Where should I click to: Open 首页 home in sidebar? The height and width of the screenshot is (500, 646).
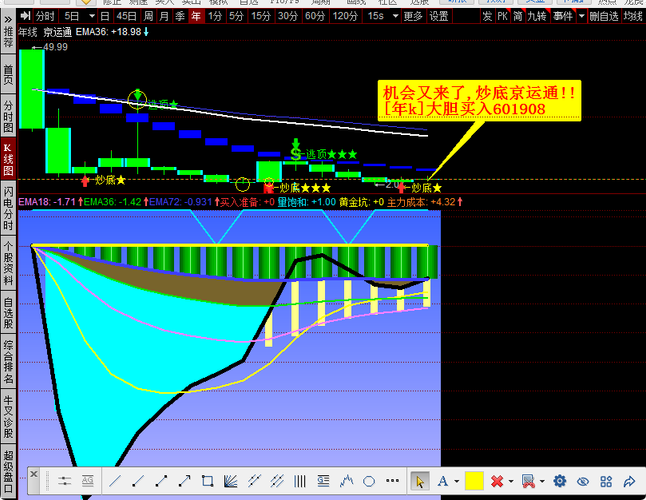tap(8, 74)
